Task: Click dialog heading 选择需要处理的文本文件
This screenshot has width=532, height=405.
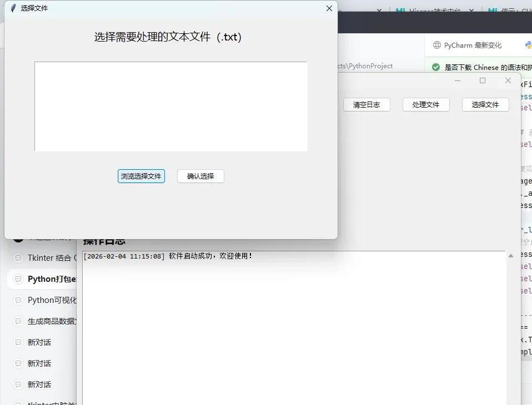Action: (168, 37)
